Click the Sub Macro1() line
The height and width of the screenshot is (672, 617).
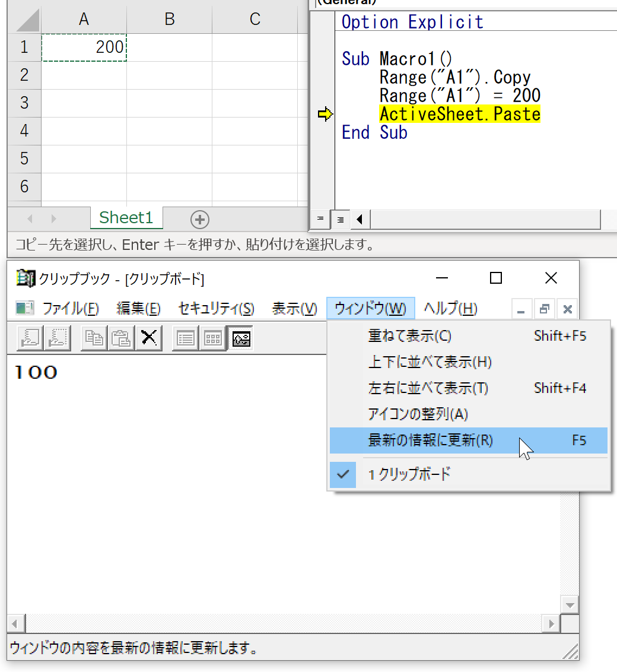(x=396, y=59)
